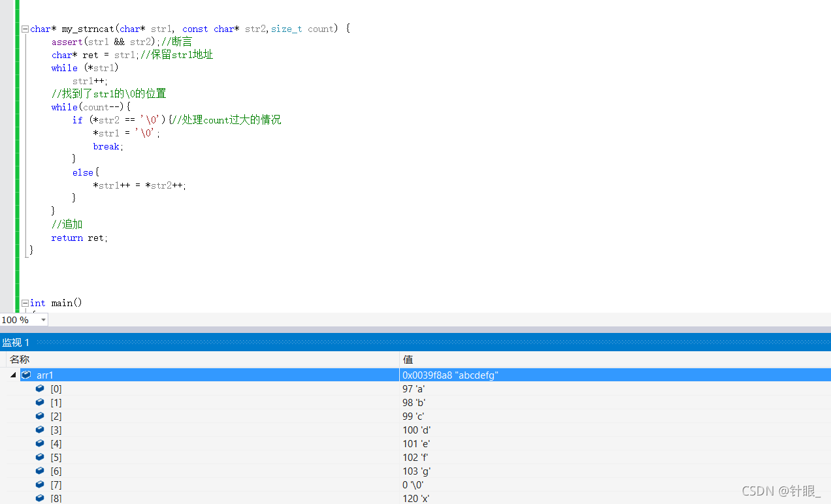Click the //追加 comment

67,225
